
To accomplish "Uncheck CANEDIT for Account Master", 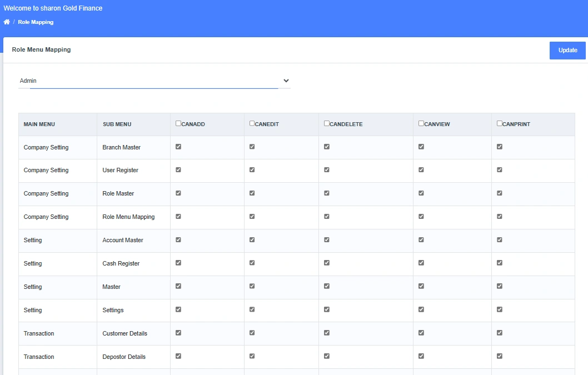I will pyautogui.click(x=252, y=239).
